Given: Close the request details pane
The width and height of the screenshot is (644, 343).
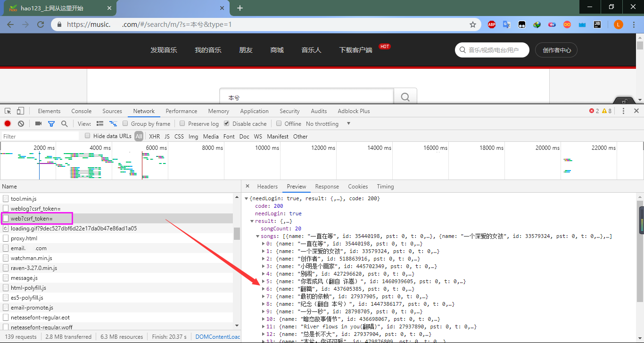Looking at the screenshot, I should click(x=248, y=187).
